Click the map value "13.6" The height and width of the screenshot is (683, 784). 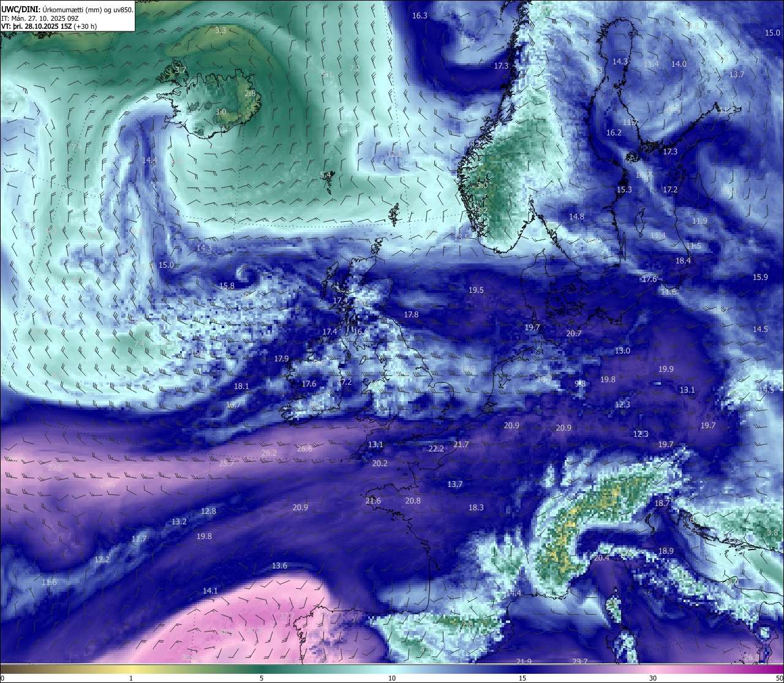coord(279,565)
